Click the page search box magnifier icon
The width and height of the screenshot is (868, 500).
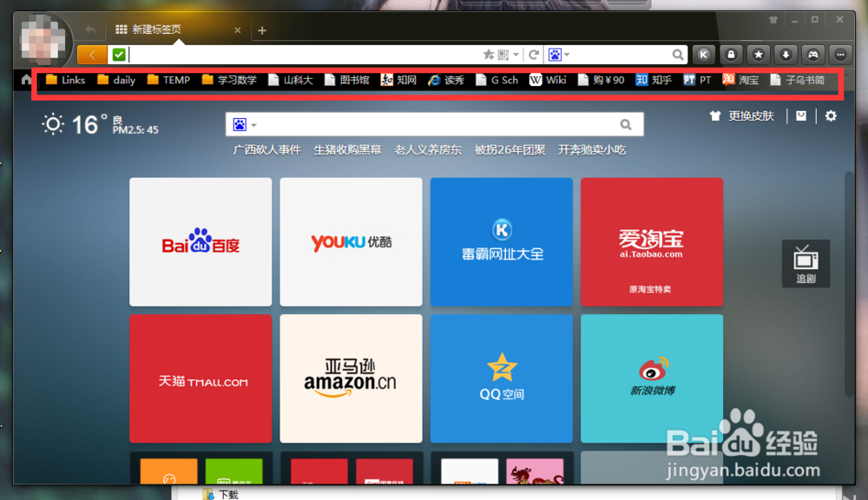click(x=626, y=125)
